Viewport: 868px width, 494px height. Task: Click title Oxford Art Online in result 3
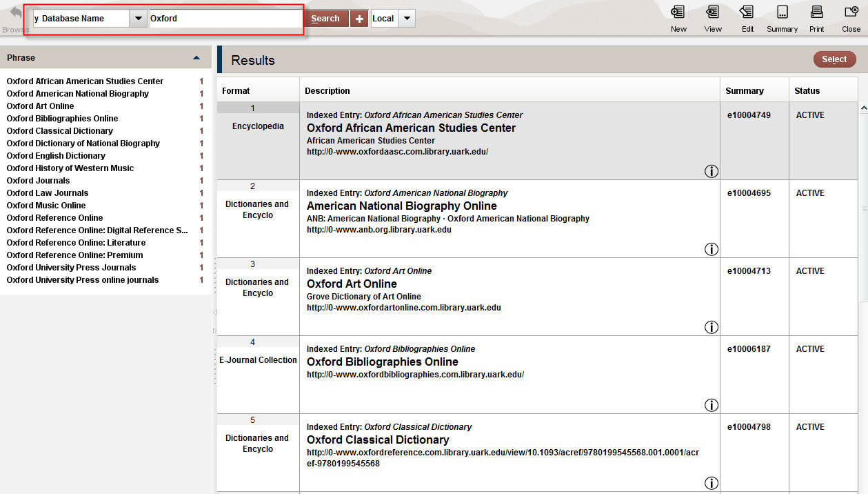click(352, 284)
